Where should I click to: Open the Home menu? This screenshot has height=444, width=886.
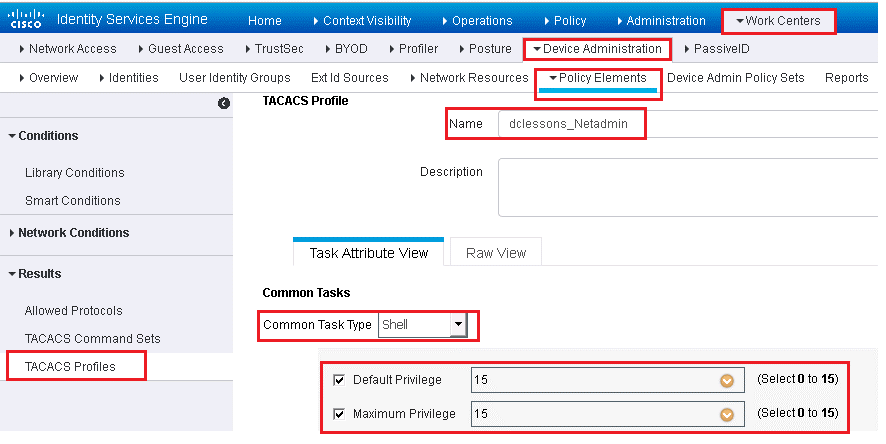coord(264,21)
